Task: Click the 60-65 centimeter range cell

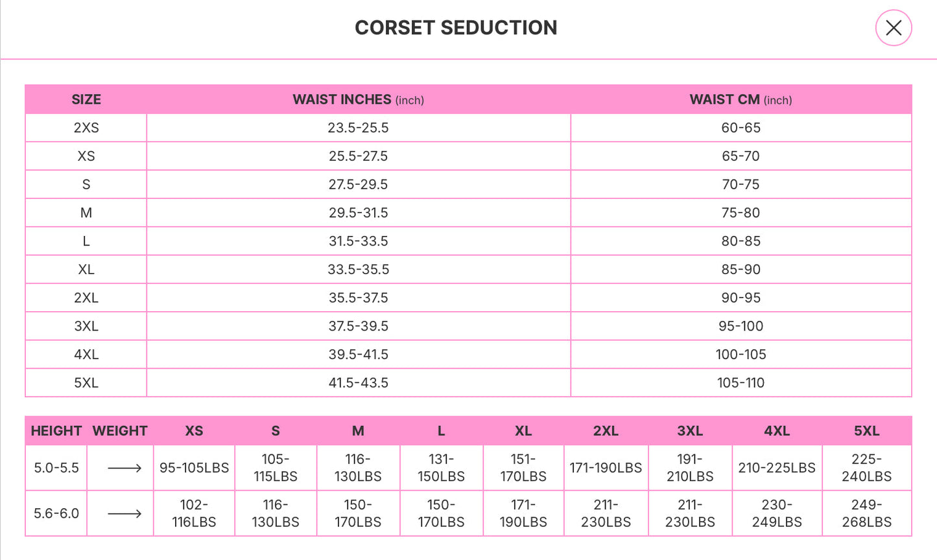Action: pyautogui.click(x=740, y=128)
